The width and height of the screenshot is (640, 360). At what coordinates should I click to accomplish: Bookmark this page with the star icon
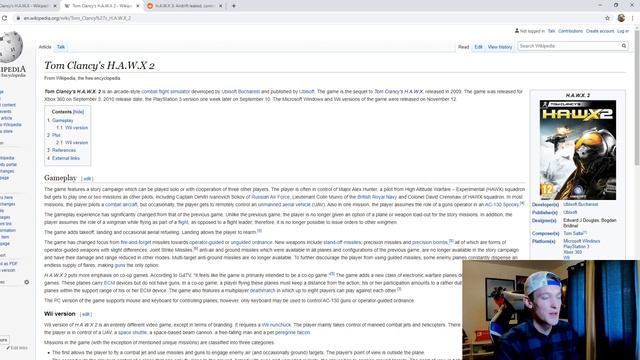pyautogui.click(x=607, y=18)
